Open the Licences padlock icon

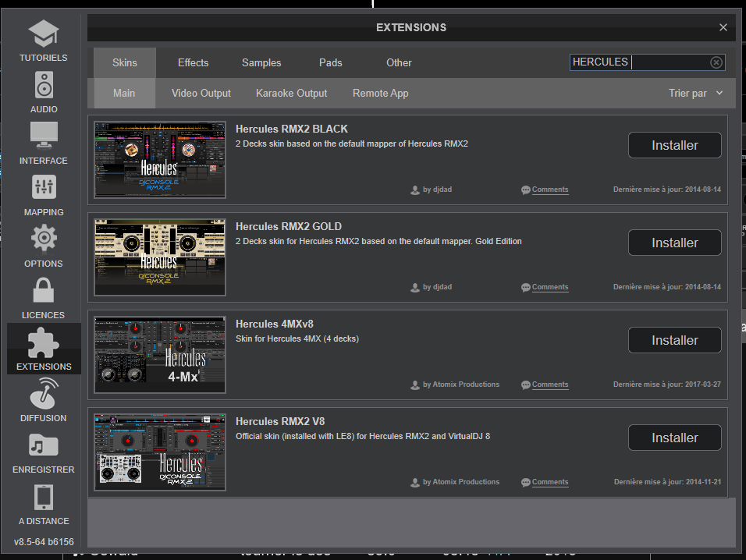[44, 290]
